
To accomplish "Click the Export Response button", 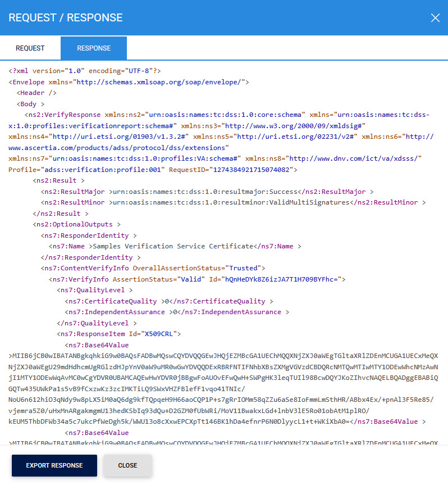I will click(54, 465).
